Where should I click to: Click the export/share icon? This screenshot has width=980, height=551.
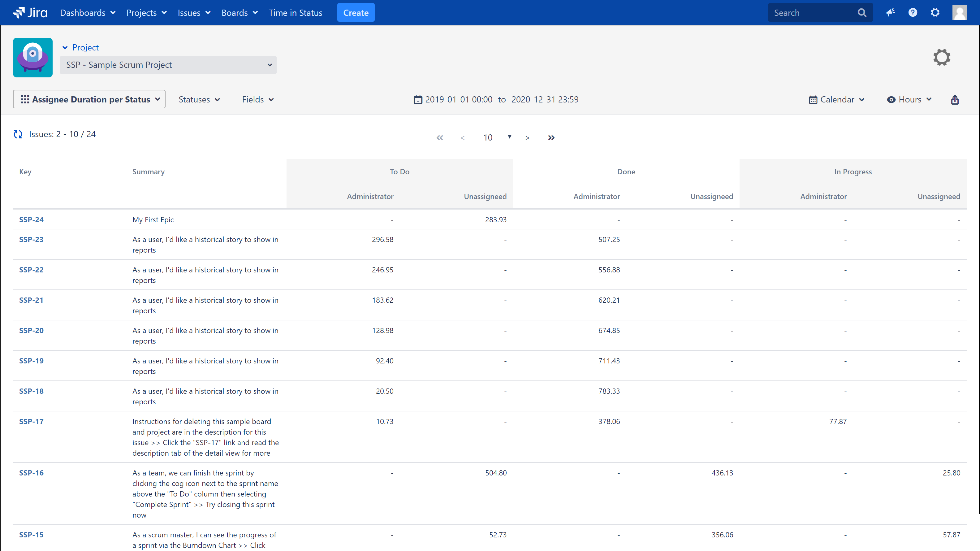click(955, 100)
